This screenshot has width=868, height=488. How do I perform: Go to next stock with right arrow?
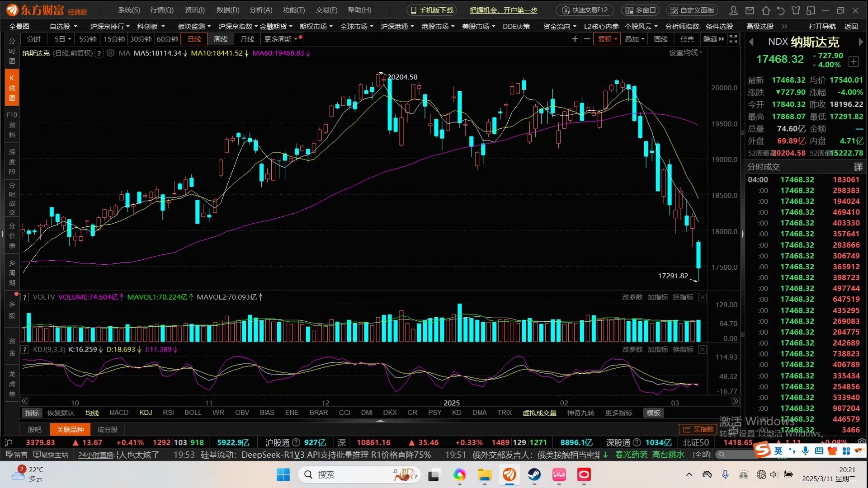click(860, 42)
